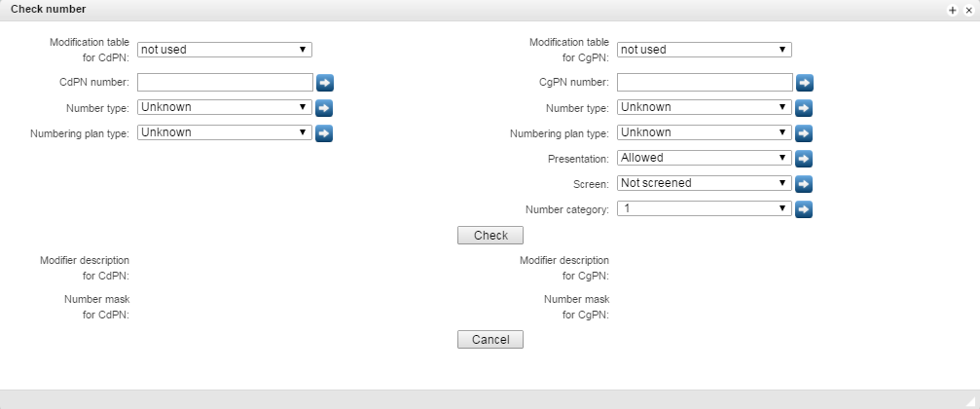The image size is (980, 409).
Task: Click the plus icon in the title bar
Action: [953, 9]
